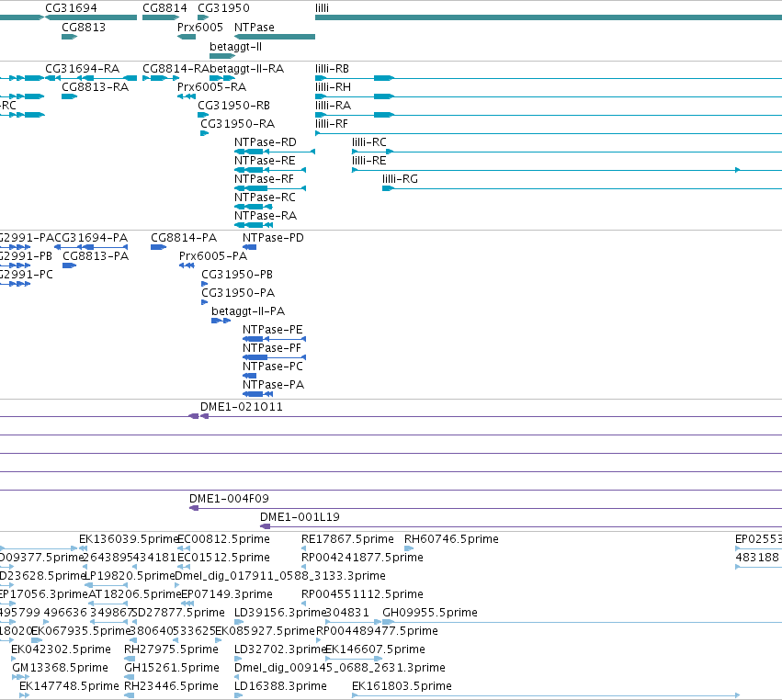This screenshot has height=700, width=782.
Task: Click EST RH27975.5prime label
Action: coord(171,649)
